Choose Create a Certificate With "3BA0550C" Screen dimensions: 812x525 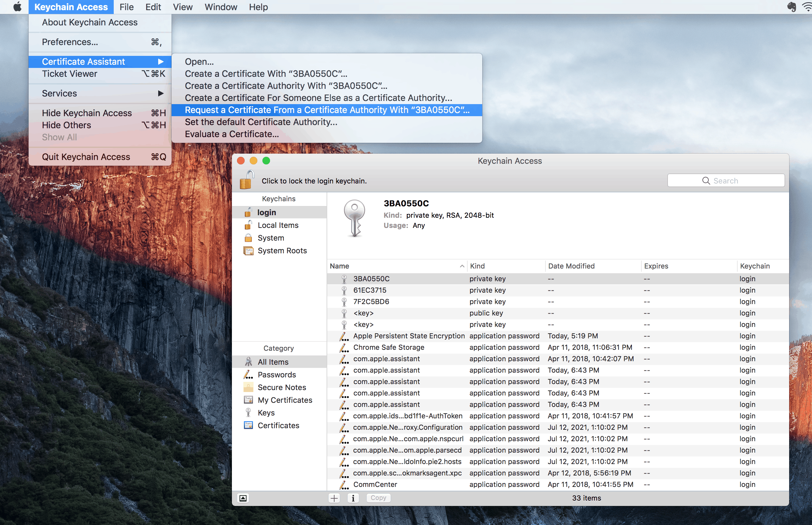[327, 74]
